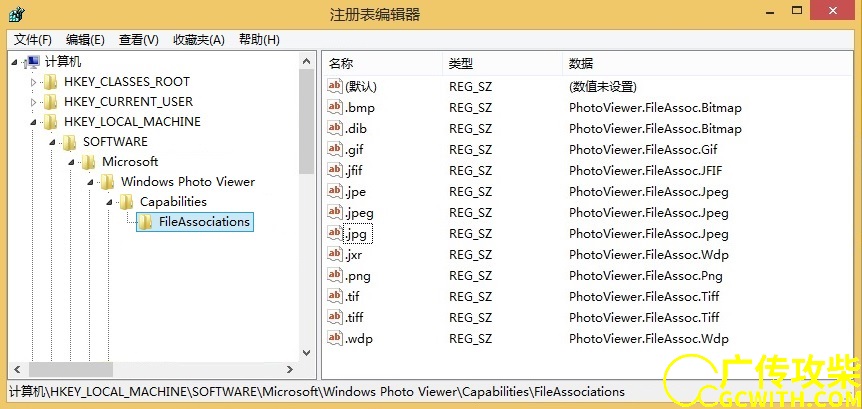Collapse the Capabilities node arrow
Image resolution: width=862 pixels, height=409 pixels.
(x=109, y=202)
